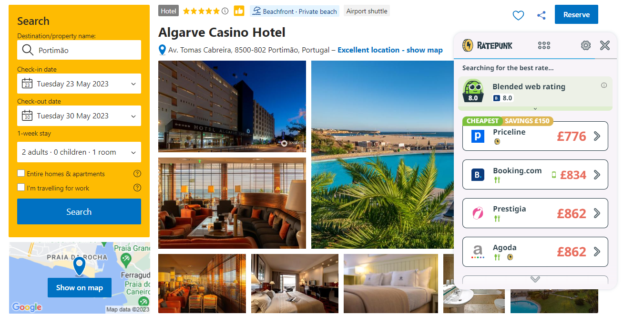Enable I'm travelling for work checkbox
Viewport: 644px width, 327px height.
coord(21,188)
